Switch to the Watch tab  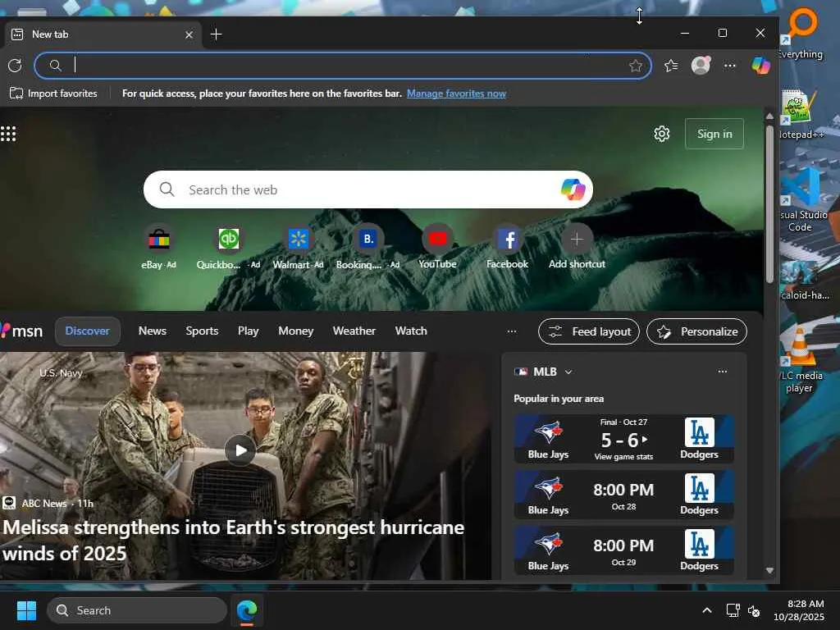(411, 331)
